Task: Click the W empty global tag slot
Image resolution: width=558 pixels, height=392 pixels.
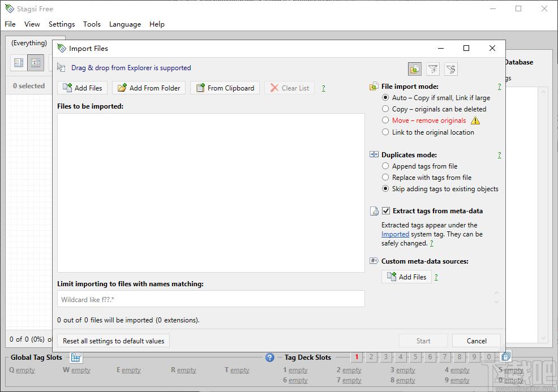Action: (76, 370)
